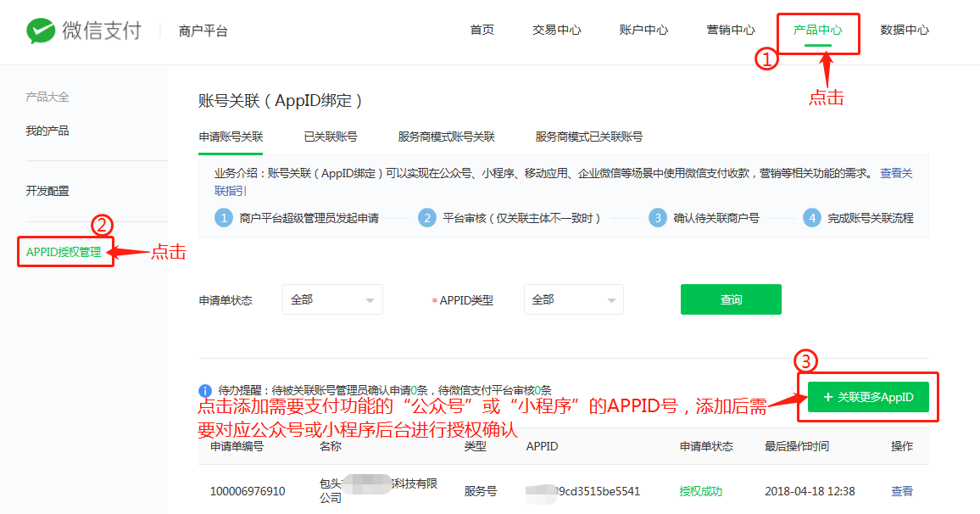The image size is (980, 514).
Task: Click the 最后操作时间 column header
Action: pyautogui.click(x=797, y=446)
